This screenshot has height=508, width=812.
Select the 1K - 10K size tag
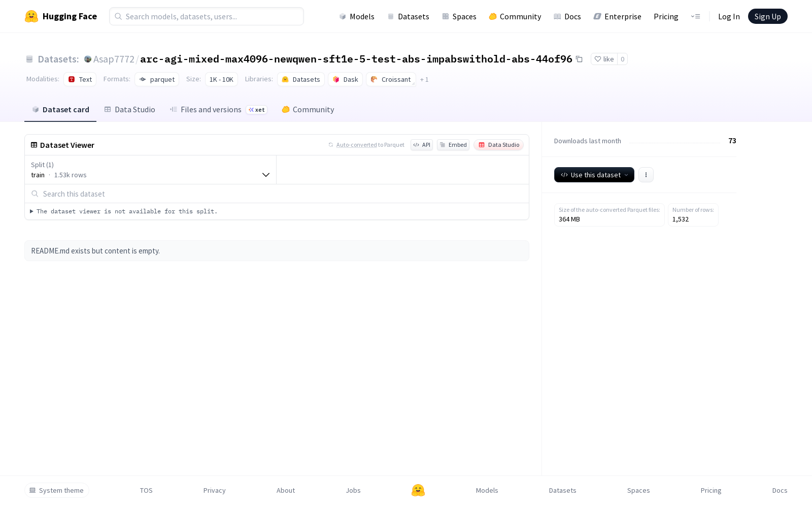[x=221, y=79]
